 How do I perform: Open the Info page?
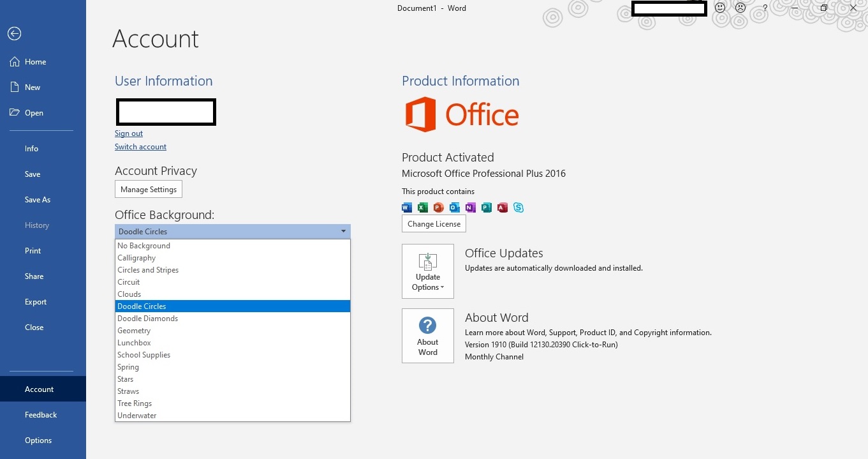coord(43,149)
